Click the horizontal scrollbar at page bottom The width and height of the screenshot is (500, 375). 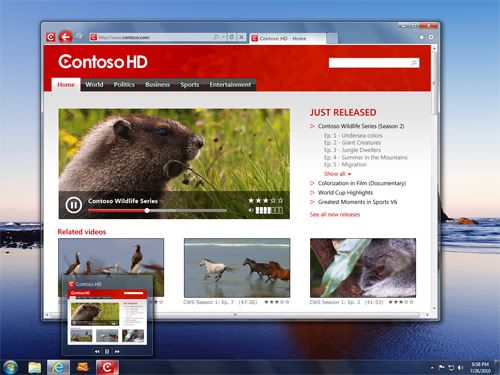click(235, 315)
